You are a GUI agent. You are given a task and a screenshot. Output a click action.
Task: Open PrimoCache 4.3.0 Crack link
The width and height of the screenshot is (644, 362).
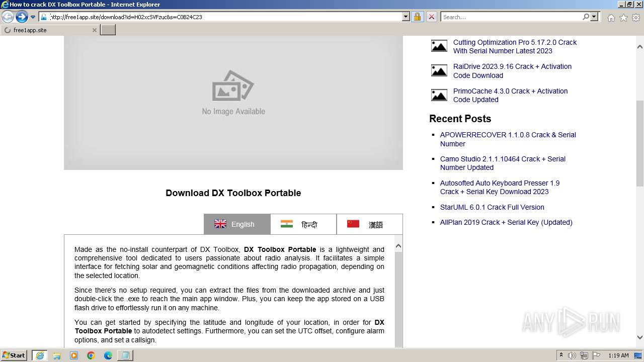[510, 96]
